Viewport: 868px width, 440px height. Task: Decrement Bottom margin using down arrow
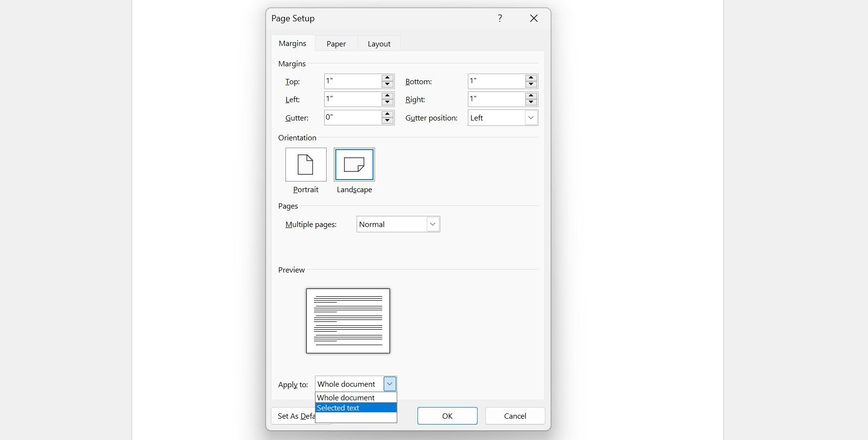coord(531,84)
